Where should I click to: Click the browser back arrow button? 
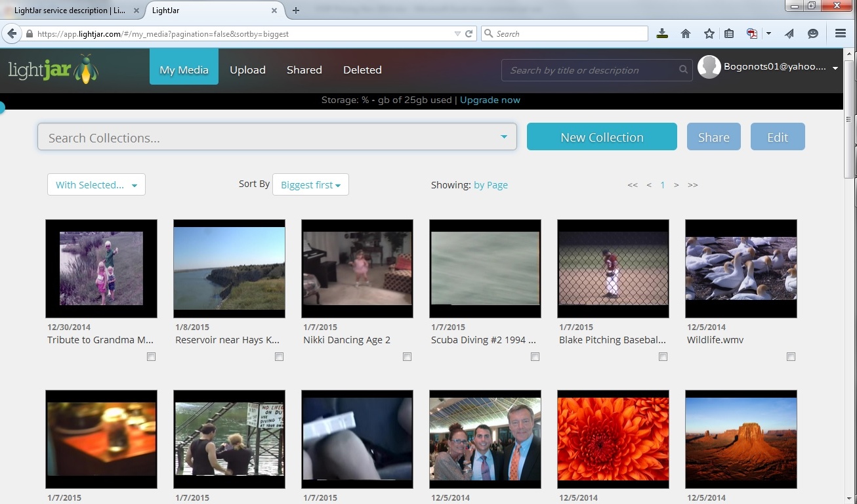12,33
